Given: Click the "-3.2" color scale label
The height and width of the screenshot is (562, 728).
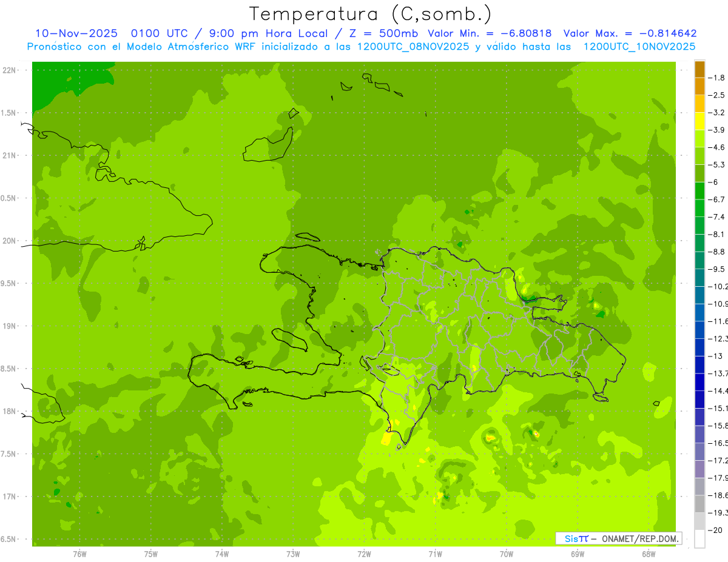Looking at the screenshot, I should pyautogui.click(x=717, y=113).
